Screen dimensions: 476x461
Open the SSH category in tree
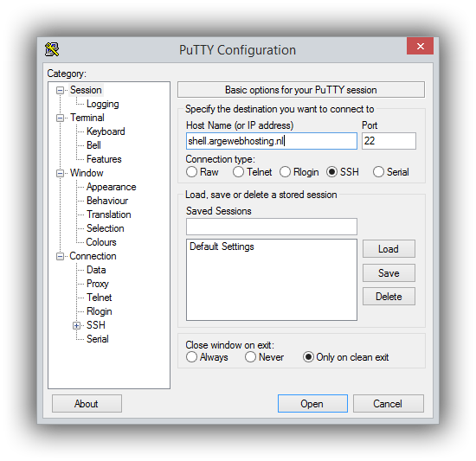(x=95, y=325)
